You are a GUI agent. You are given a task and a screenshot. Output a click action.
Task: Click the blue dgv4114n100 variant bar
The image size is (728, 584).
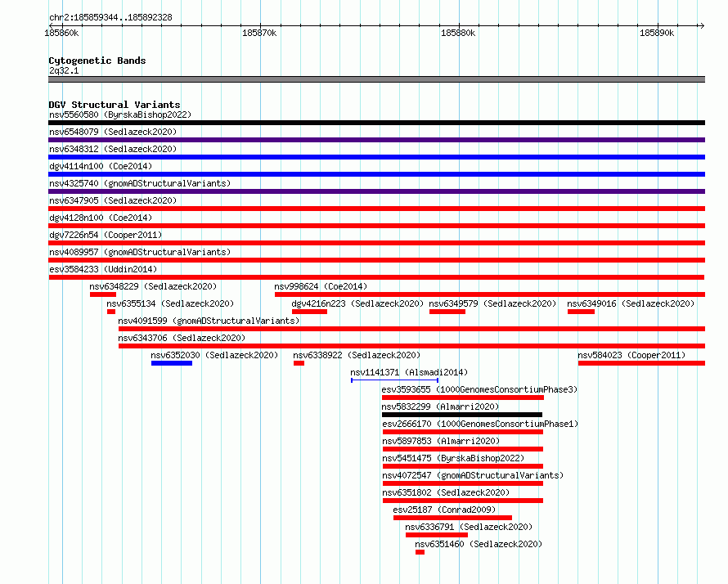[x=376, y=174]
